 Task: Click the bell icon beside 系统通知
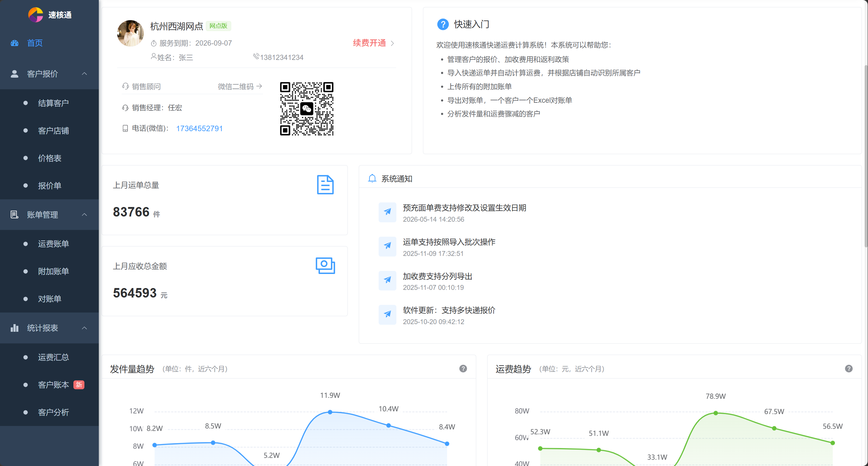372,178
